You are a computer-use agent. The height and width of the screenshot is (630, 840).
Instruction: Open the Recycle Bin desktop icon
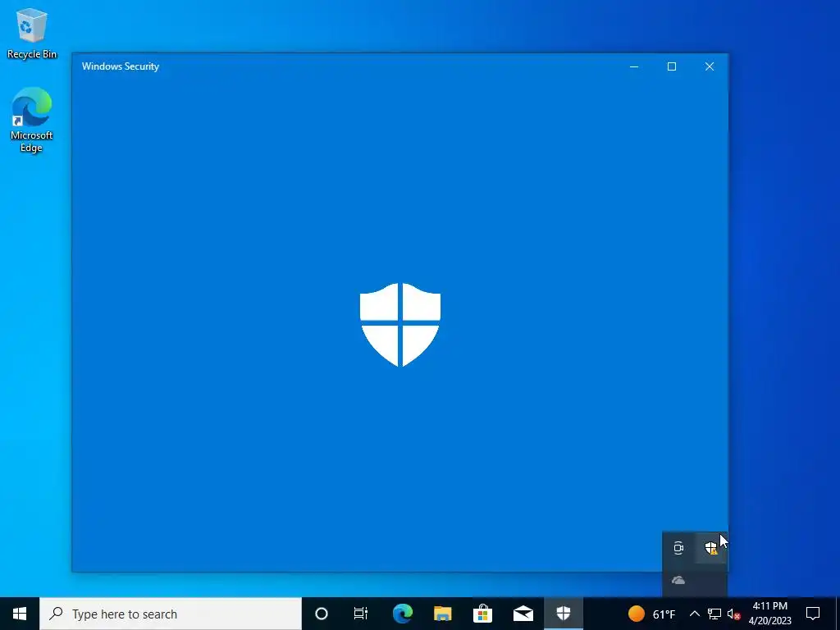point(32,33)
